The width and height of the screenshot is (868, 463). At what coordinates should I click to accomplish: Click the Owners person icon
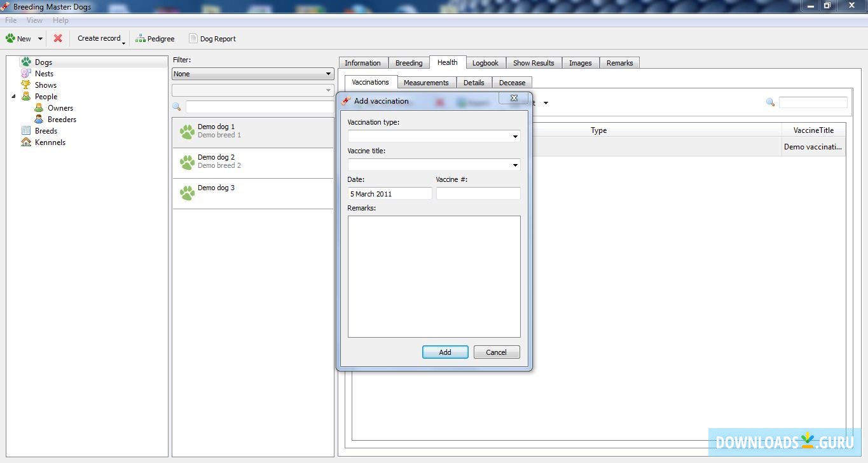tap(39, 107)
